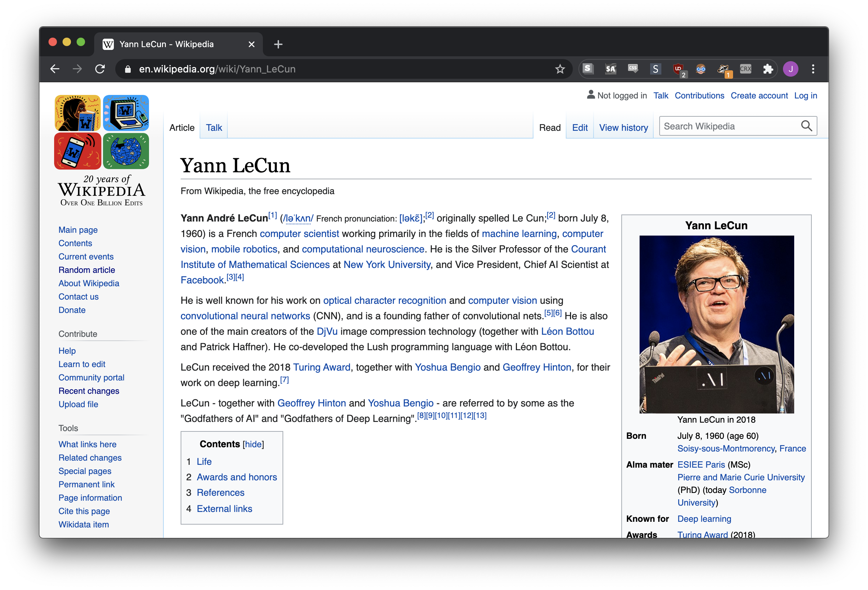This screenshot has width=868, height=590.
Task: Jump to Awards and honors section
Action: pyautogui.click(x=237, y=477)
